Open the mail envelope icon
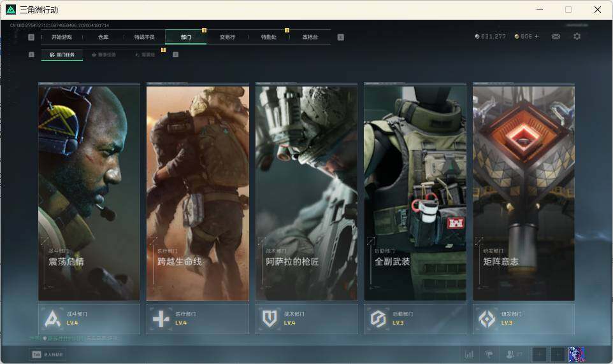This screenshot has width=613, height=364. (x=556, y=36)
